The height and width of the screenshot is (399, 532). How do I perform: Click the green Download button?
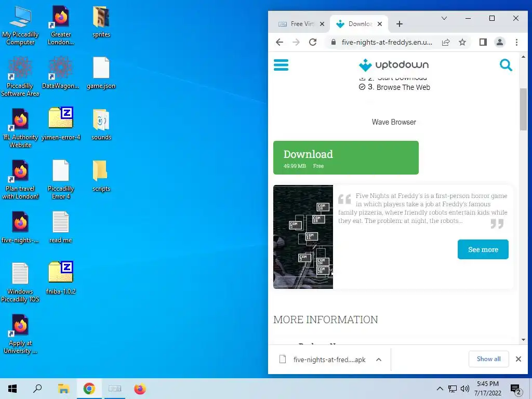345,158
